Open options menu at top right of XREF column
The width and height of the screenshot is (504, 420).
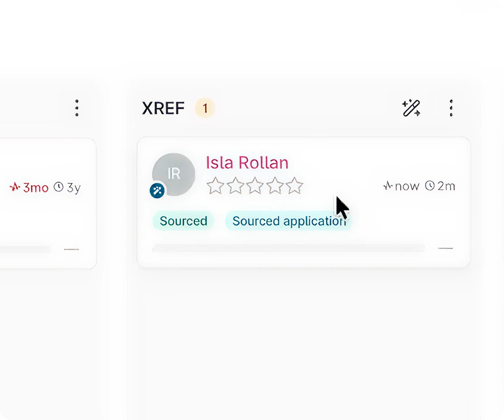tap(451, 108)
